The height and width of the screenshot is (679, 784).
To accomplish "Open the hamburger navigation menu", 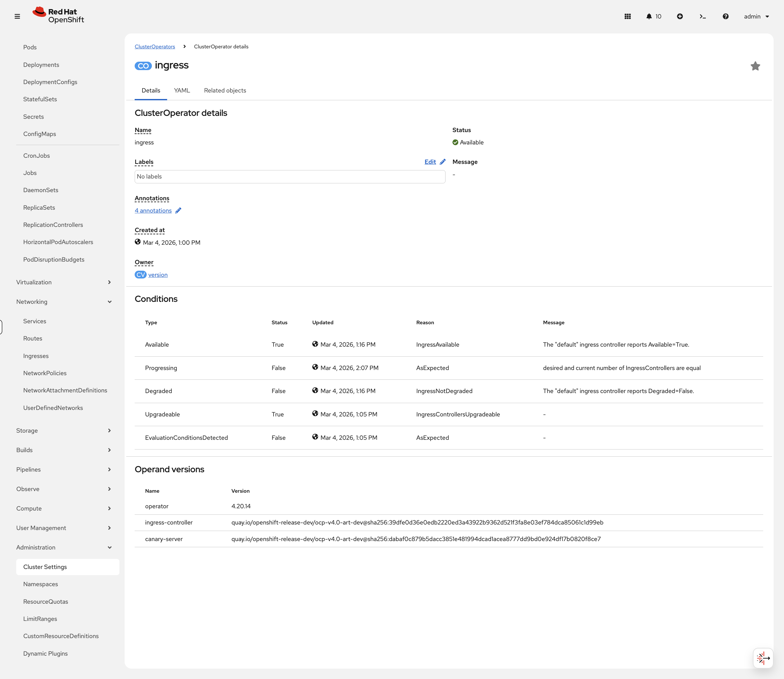I will point(17,16).
